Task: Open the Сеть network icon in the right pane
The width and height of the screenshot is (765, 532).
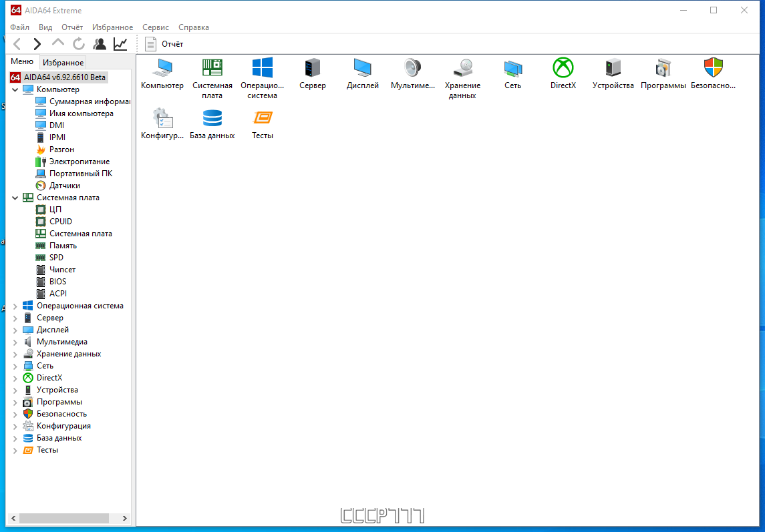Action: pos(512,73)
